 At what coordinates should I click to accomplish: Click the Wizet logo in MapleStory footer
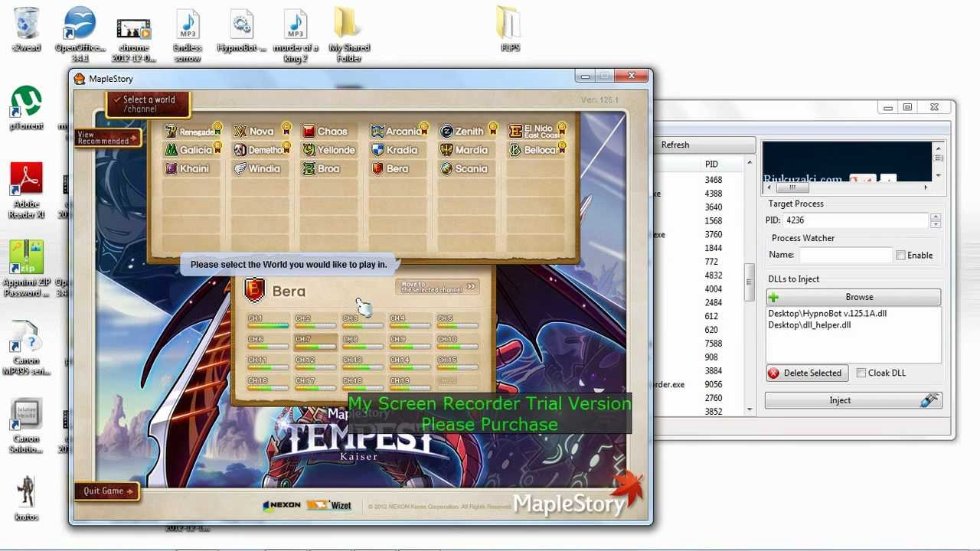(x=329, y=506)
